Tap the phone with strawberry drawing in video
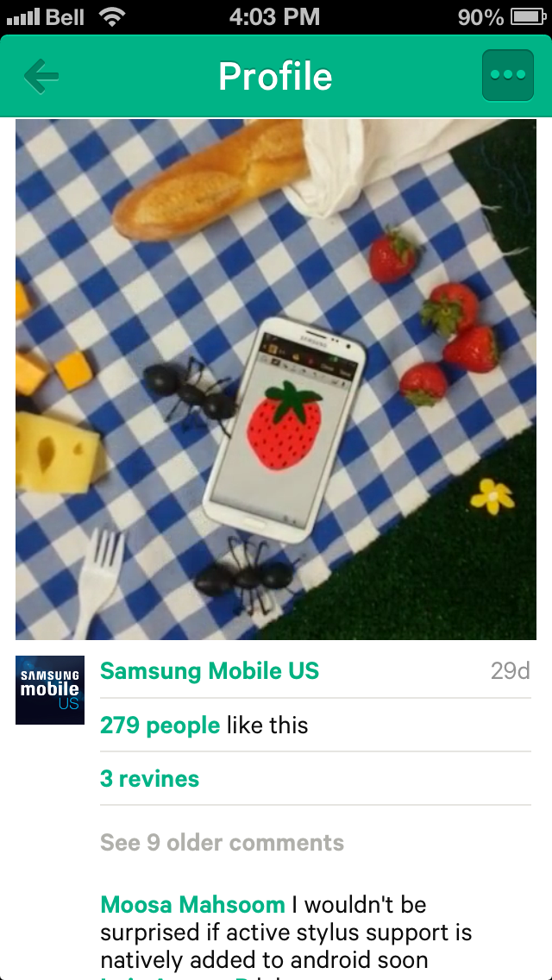This screenshot has width=552, height=980. (285, 430)
